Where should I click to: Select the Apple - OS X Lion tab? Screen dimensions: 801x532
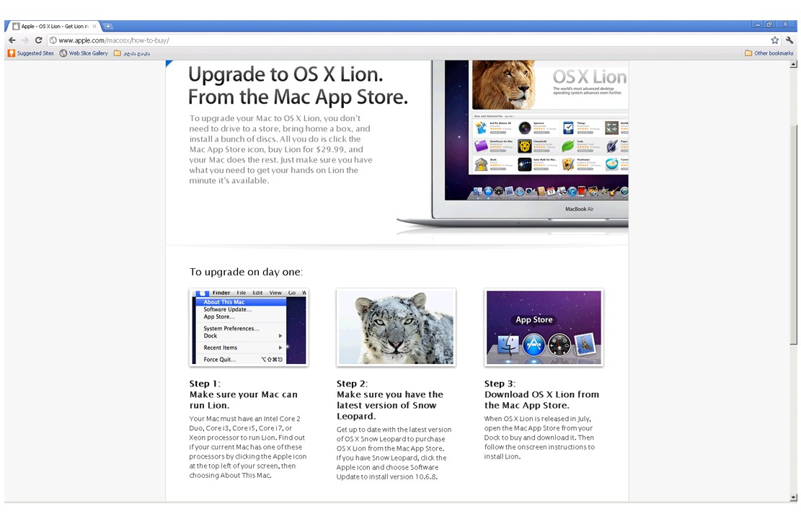(53, 26)
